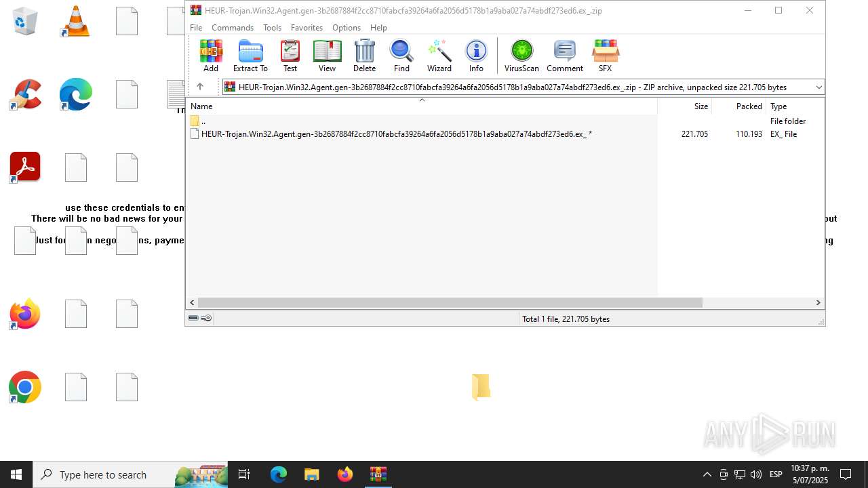Click the volume speaker tray icon
Viewport: 868px width, 488px height.
click(756, 474)
